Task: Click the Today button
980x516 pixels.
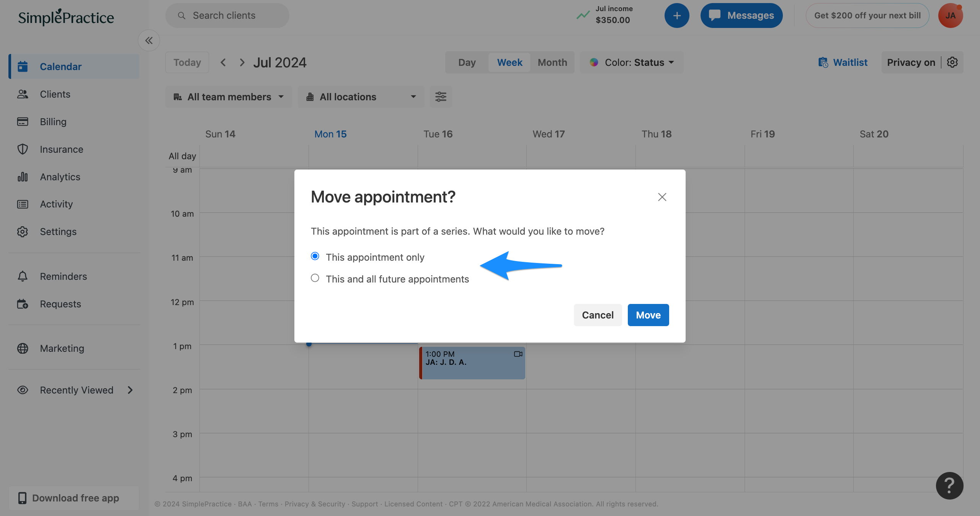Action: pyautogui.click(x=187, y=62)
